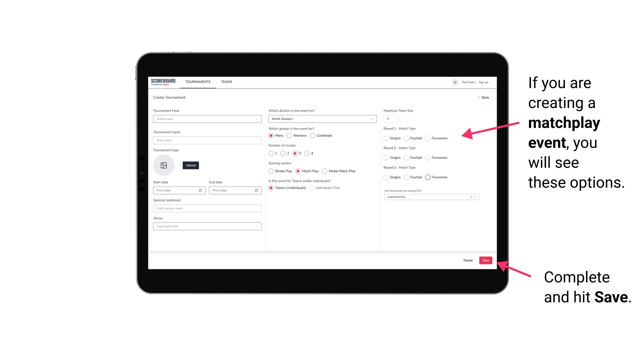The height and width of the screenshot is (346, 644).
Task: Expand the third-party live scoring API dropdown
Action: tap(474, 196)
